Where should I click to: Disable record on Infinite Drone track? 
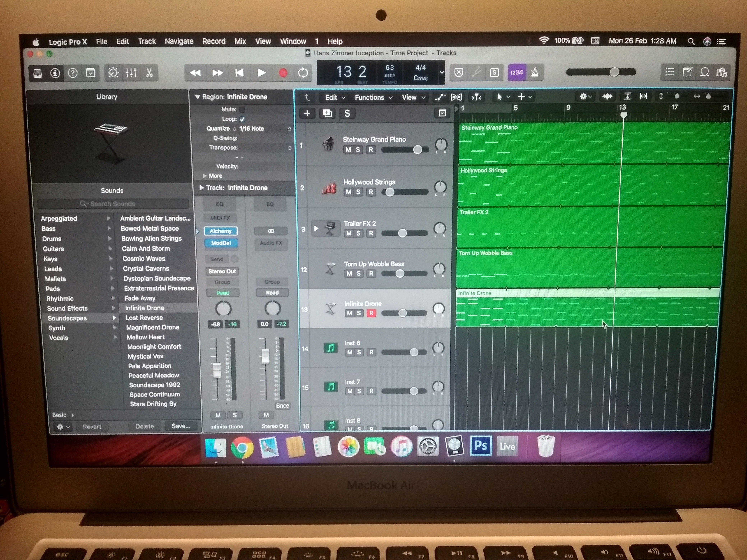(371, 313)
